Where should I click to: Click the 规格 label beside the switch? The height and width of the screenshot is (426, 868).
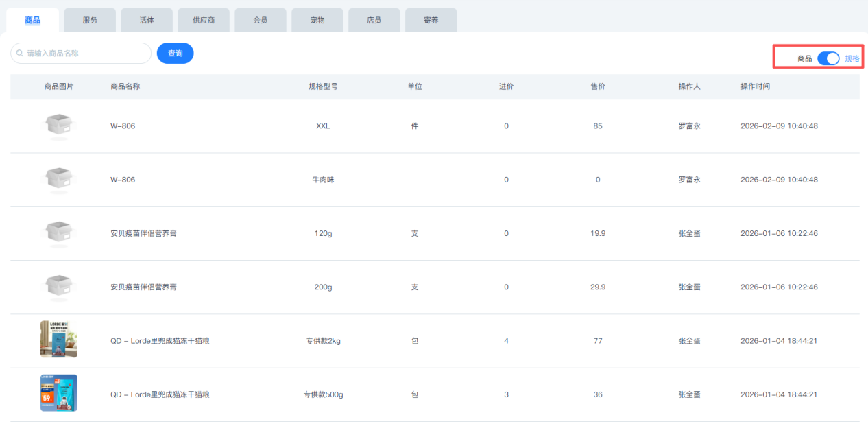point(852,59)
